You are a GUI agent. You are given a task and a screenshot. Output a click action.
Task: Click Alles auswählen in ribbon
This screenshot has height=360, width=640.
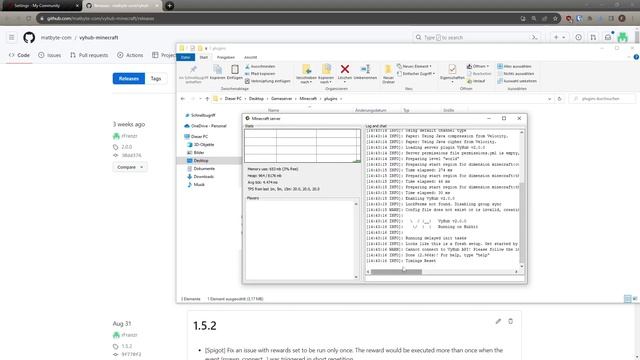[x=514, y=67]
